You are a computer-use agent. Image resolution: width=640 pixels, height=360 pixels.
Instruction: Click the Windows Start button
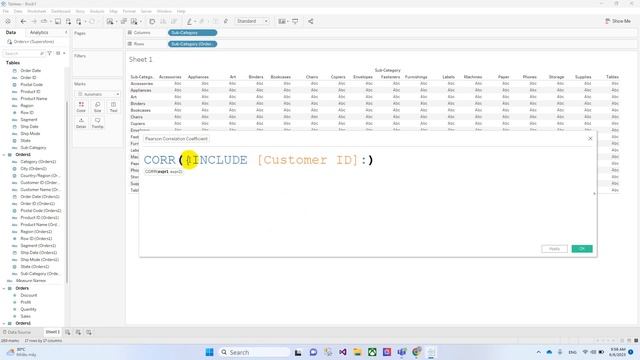point(209,352)
